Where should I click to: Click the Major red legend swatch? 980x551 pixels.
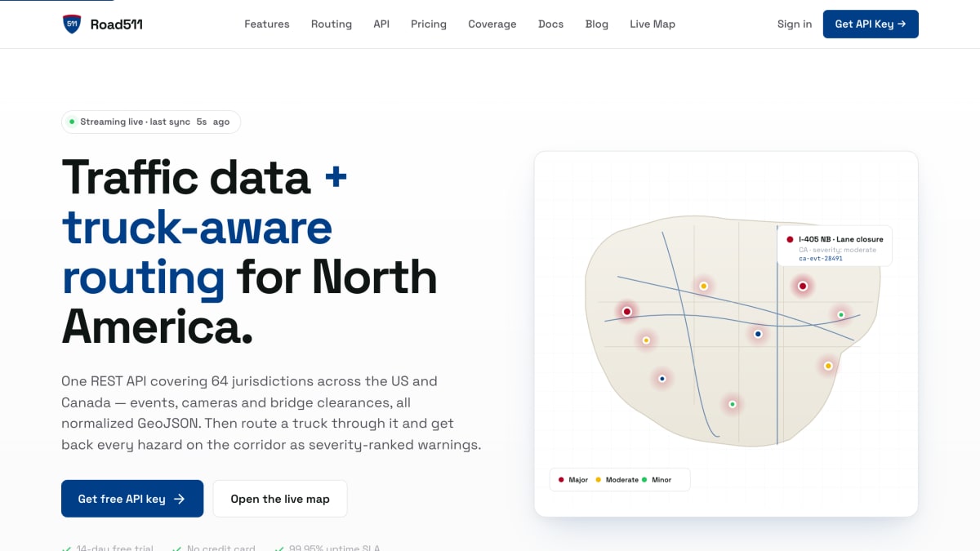561,480
